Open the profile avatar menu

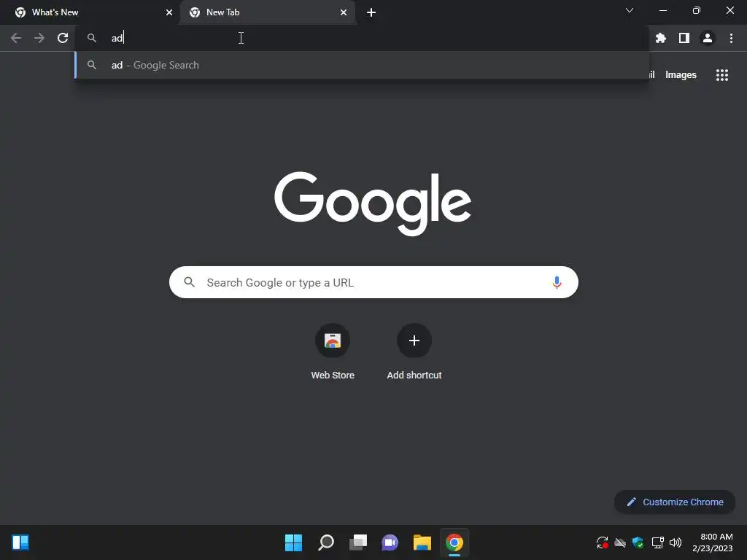click(708, 38)
